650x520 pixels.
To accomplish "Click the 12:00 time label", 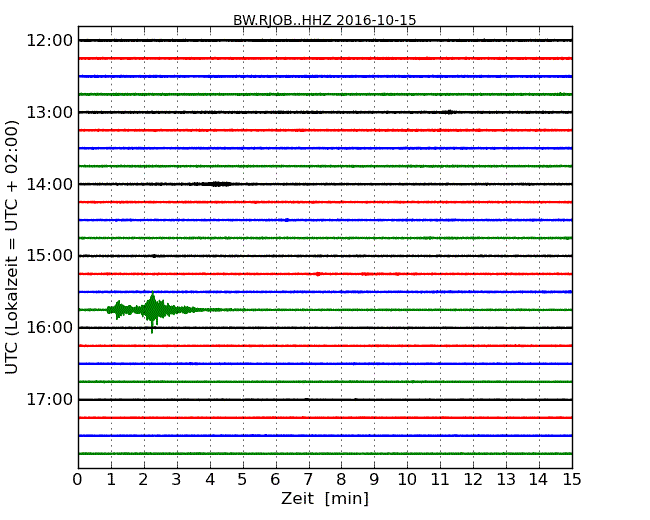I will click(x=50, y=41).
